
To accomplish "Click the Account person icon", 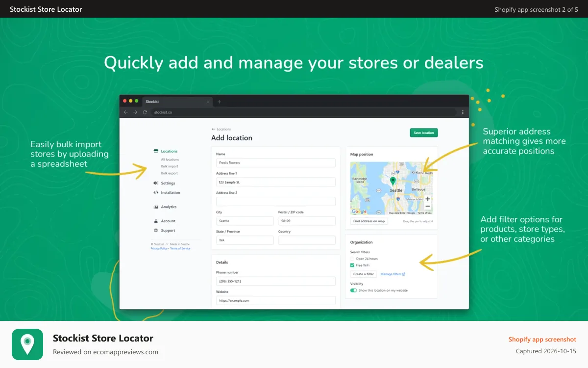I will (156, 221).
